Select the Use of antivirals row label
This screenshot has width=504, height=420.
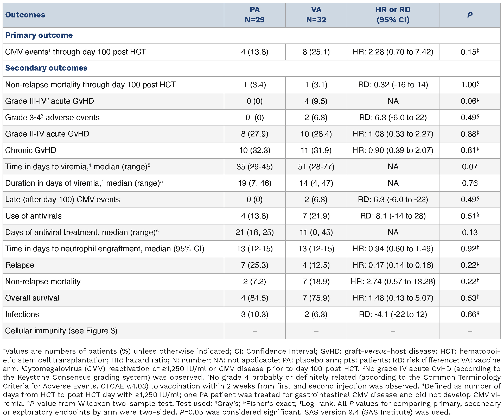coord(33,216)
